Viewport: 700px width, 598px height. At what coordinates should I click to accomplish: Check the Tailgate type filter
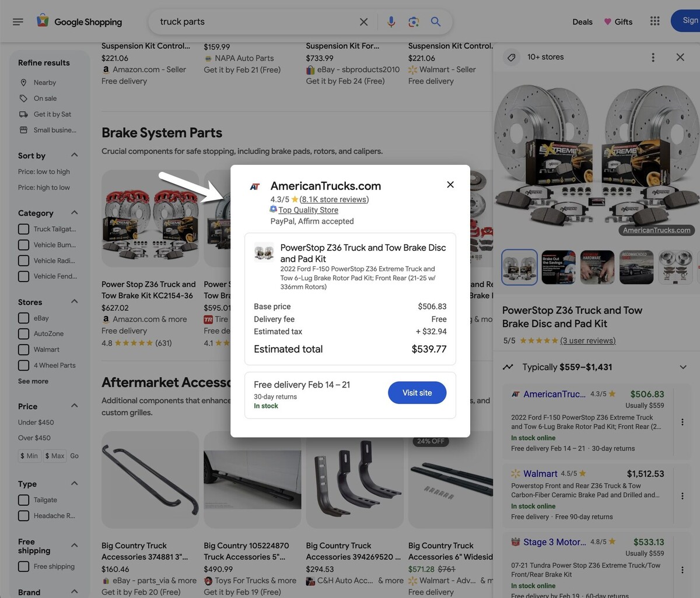pyautogui.click(x=23, y=500)
